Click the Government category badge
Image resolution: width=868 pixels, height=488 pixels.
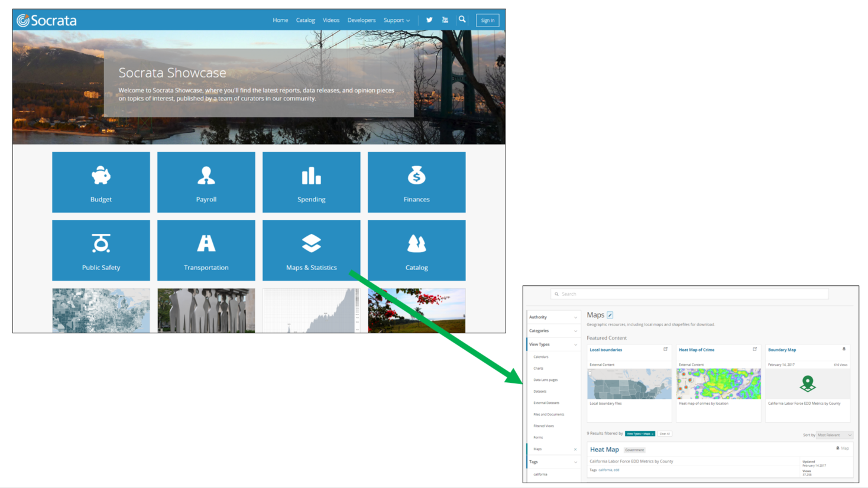click(634, 450)
